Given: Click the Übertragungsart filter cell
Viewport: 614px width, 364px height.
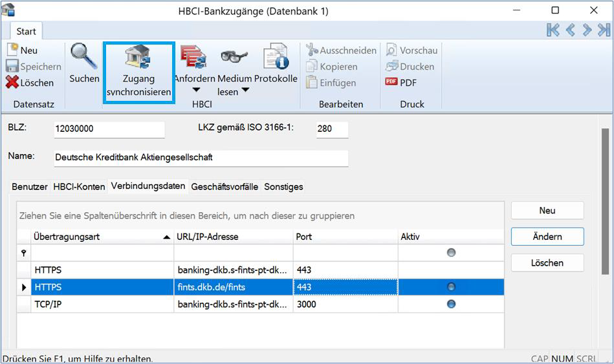Looking at the screenshot, I should (102, 253).
